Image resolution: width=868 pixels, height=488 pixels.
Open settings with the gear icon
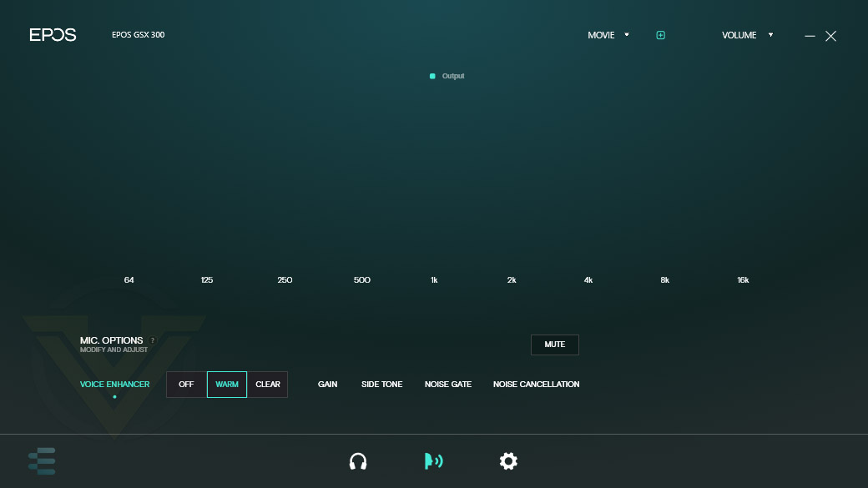pyautogui.click(x=508, y=460)
